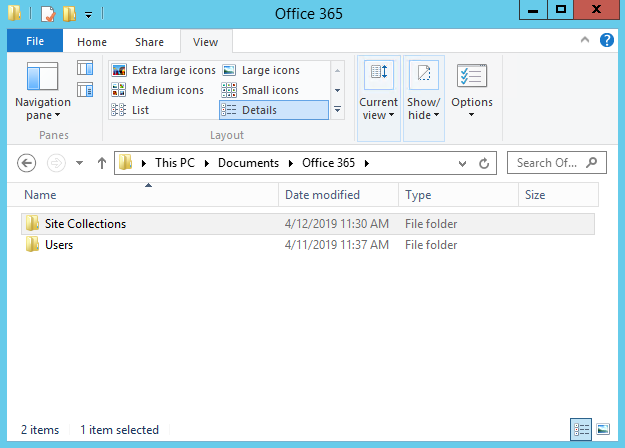Switch to large thumbnails view in status bar
The image size is (625, 448).
coord(603,429)
